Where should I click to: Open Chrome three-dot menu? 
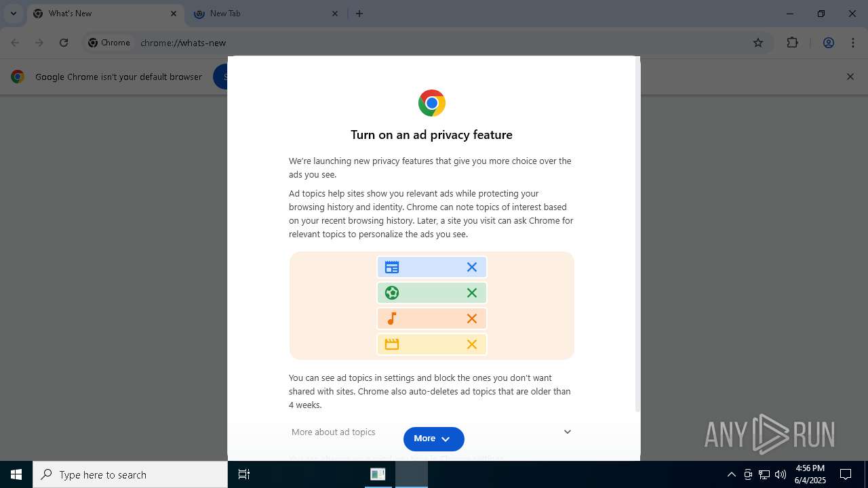pos(853,43)
